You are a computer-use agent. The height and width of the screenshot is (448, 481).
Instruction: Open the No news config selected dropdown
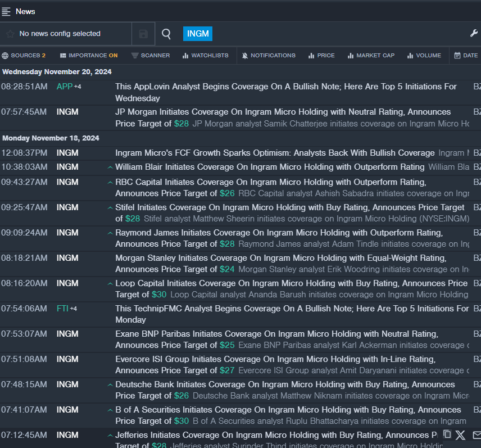pos(60,34)
